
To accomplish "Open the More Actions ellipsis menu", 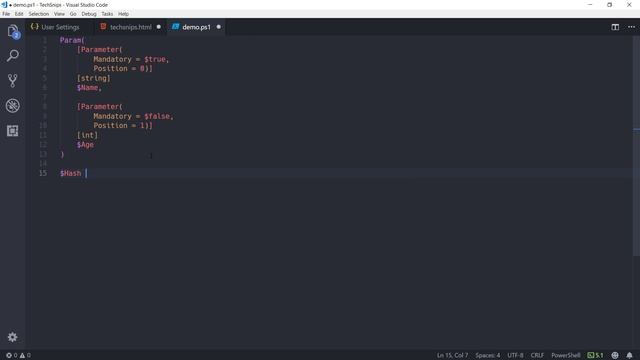I will coord(631,27).
